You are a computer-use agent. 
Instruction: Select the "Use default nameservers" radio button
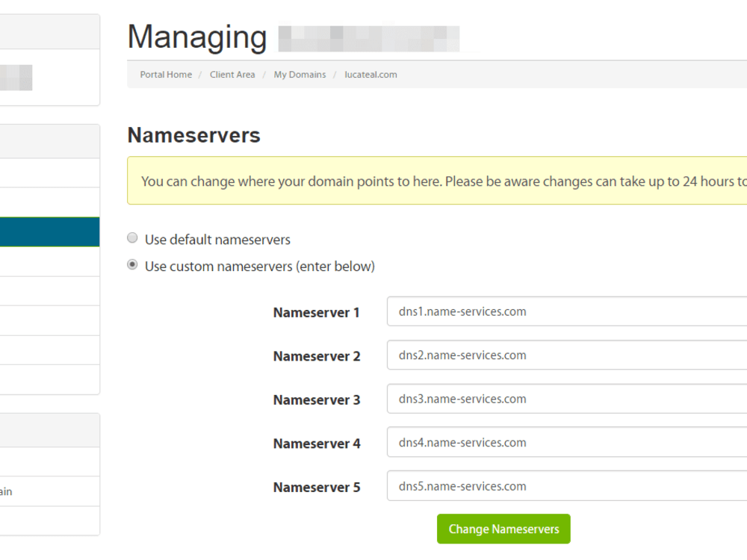tap(132, 237)
